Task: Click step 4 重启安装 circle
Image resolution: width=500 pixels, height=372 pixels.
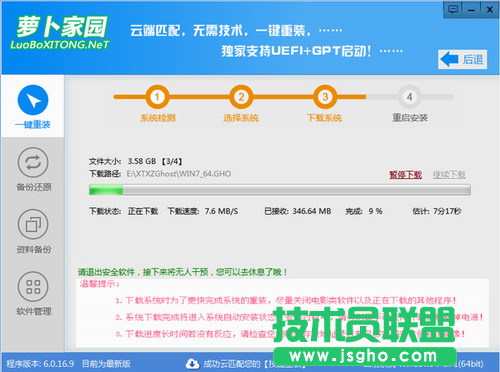Action: [x=410, y=97]
